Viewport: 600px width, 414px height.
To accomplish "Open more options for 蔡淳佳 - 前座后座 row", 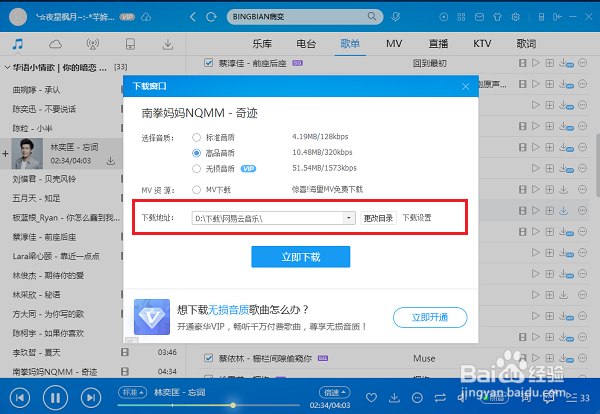I will (x=582, y=63).
